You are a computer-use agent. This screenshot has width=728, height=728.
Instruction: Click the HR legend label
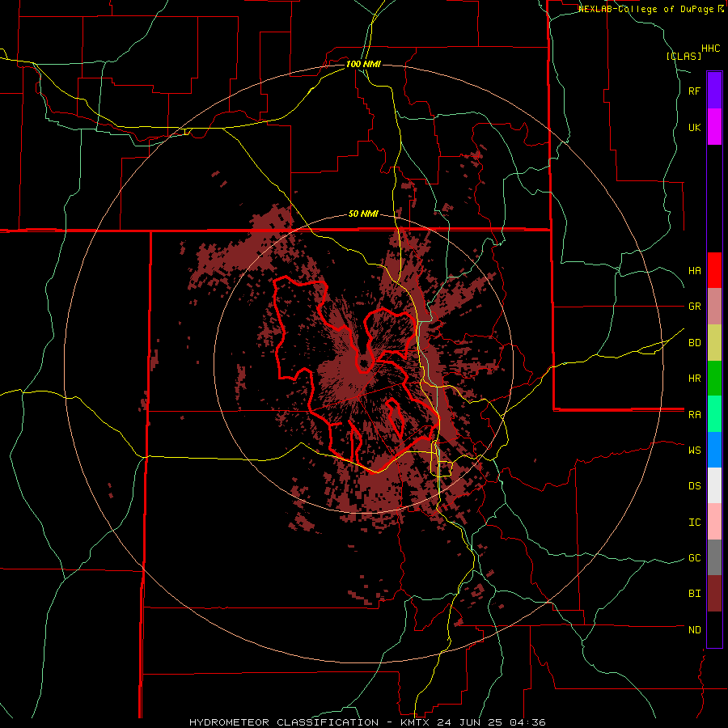695,379
